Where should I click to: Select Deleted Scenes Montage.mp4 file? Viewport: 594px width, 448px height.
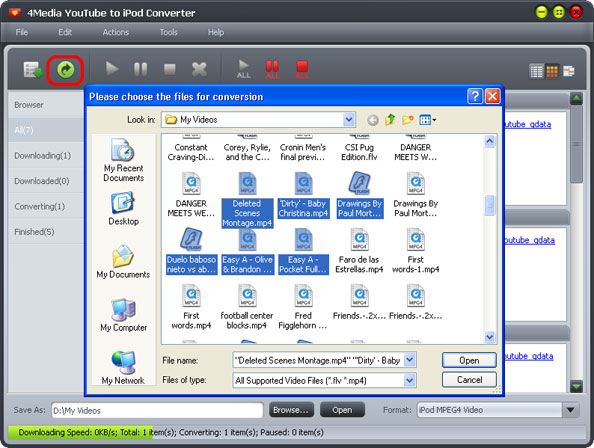pos(247,200)
